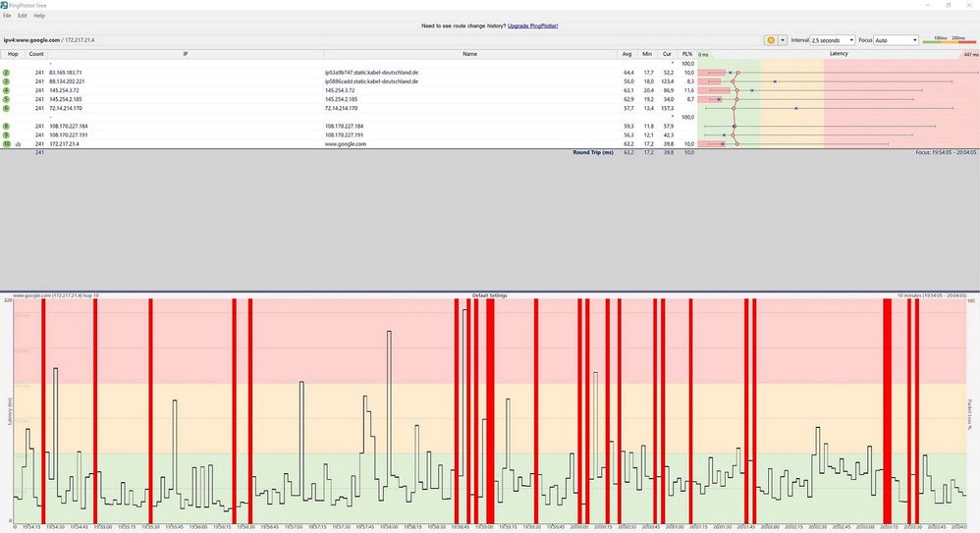Click IP 172.217.21.4 in hop 10 row
This screenshot has width=980, height=533.
pyautogui.click(x=65, y=143)
